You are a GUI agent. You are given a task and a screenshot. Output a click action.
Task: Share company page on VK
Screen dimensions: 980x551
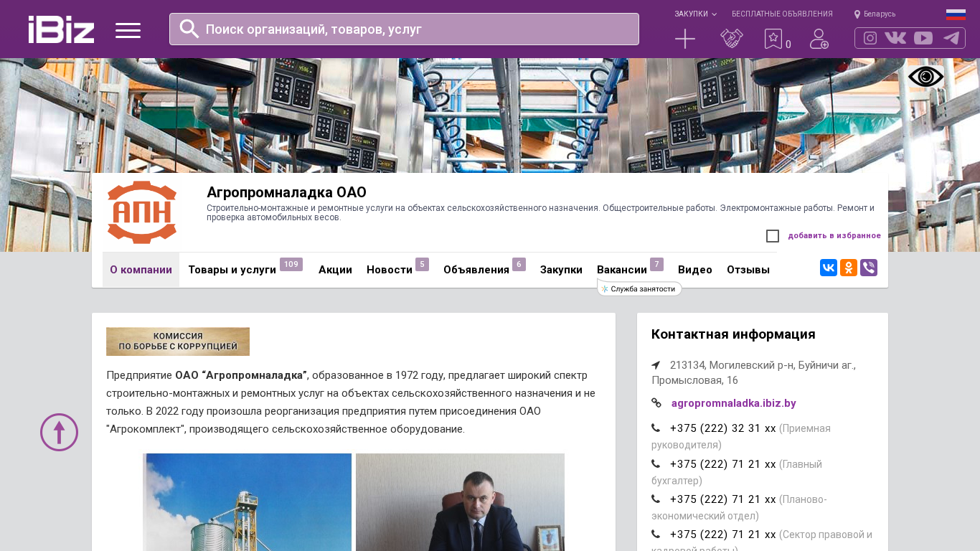pyautogui.click(x=829, y=268)
